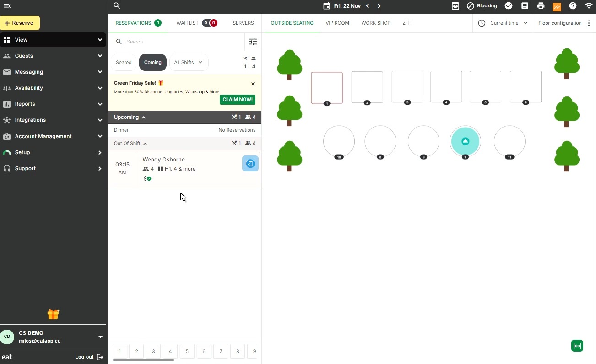Click the green fit-width icon on floor plan
Image resolution: width=596 pixels, height=364 pixels.
click(x=577, y=346)
